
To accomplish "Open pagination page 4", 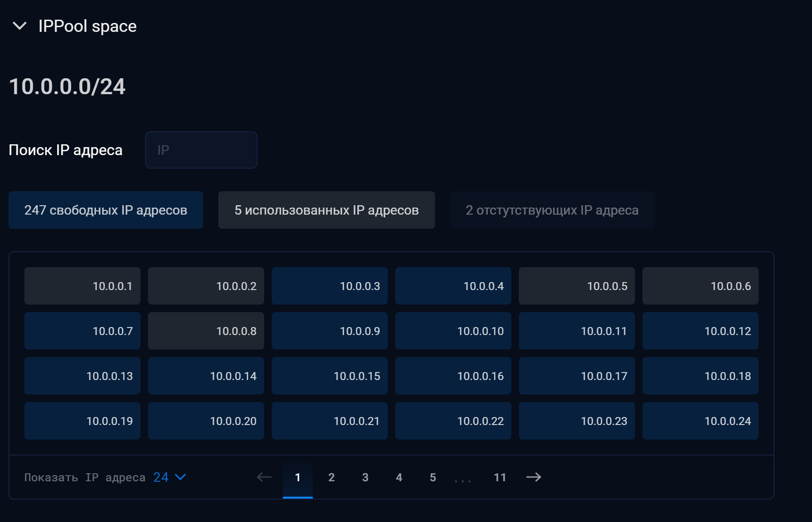I will [399, 477].
